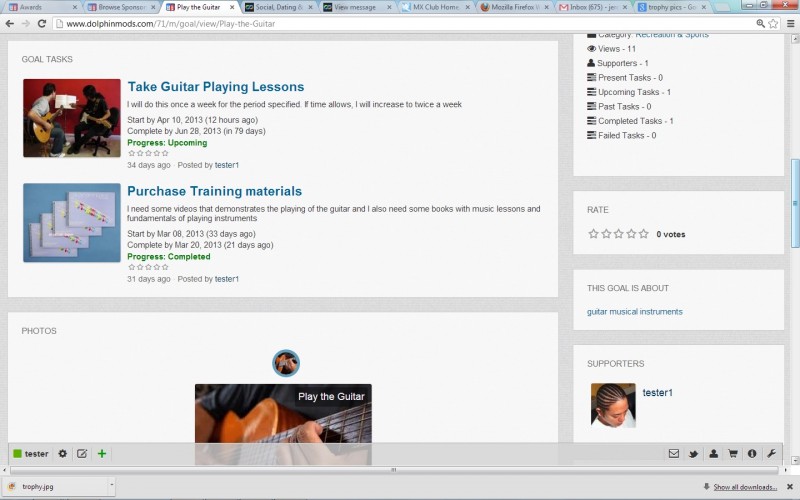The width and height of the screenshot is (800, 500).
Task: Rate Take Guitar Playing Lessons using its stars
Action: point(148,153)
